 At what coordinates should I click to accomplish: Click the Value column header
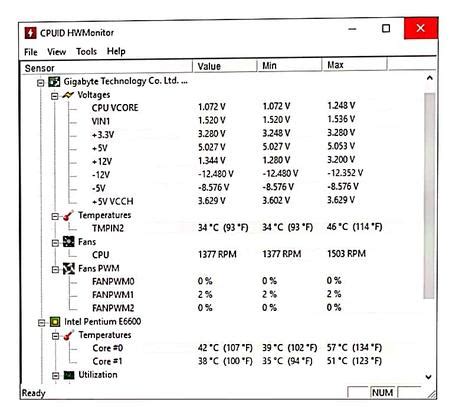point(225,66)
